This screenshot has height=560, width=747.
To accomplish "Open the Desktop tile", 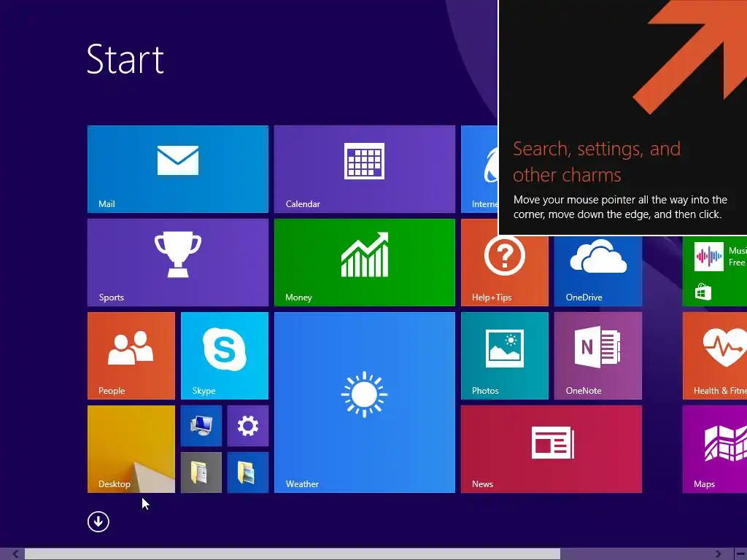I will coord(131,449).
